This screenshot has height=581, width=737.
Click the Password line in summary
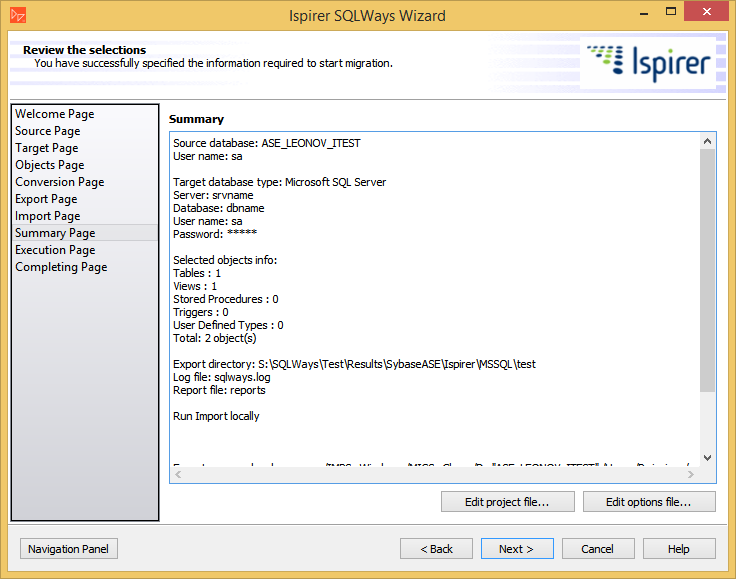215,234
